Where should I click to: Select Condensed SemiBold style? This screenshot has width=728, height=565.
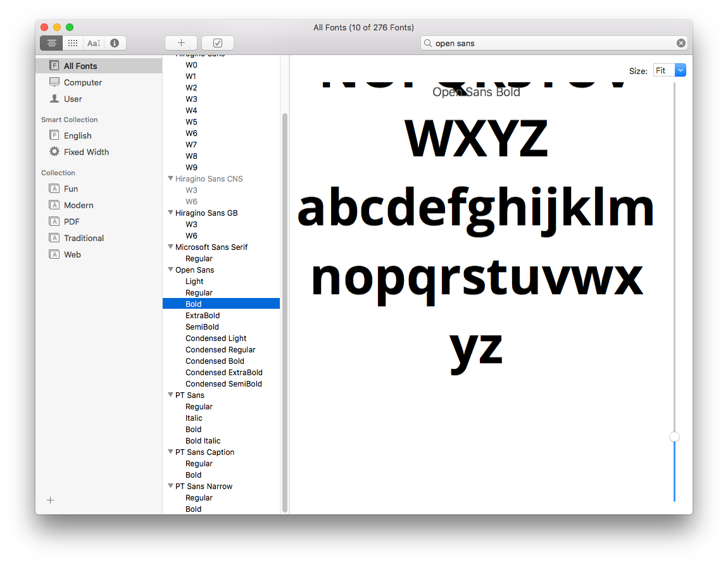tap(221, 384)
